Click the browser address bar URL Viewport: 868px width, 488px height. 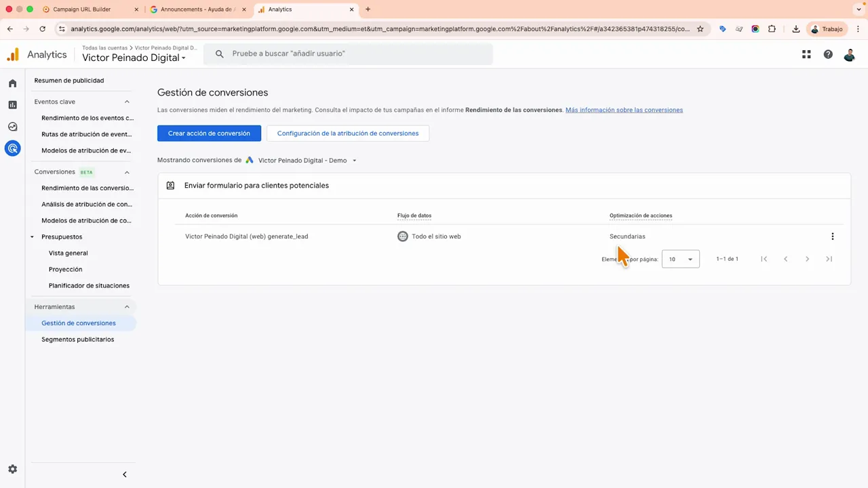(x=380, y=29)
